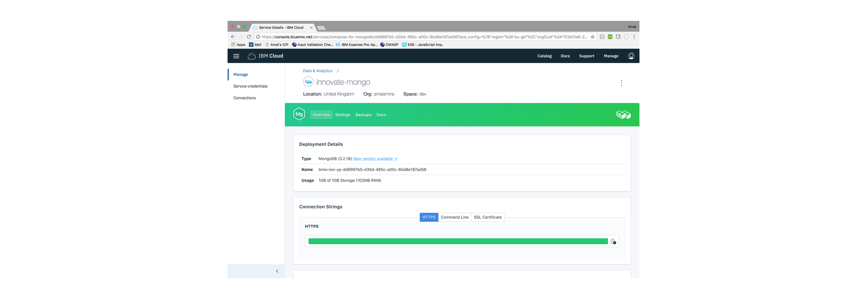Go forward in the browser
The image size is (868, 299).
tap(241, 36)
